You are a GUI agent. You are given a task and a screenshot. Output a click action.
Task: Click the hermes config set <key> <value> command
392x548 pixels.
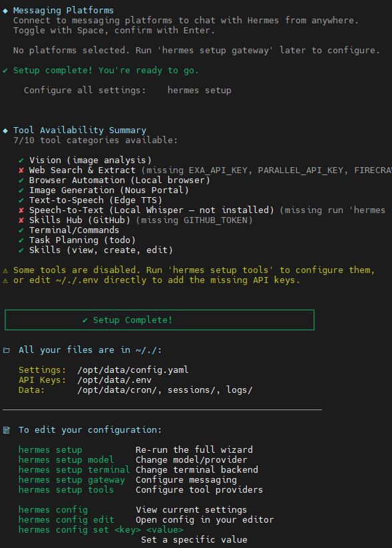[x=101, y=530]
